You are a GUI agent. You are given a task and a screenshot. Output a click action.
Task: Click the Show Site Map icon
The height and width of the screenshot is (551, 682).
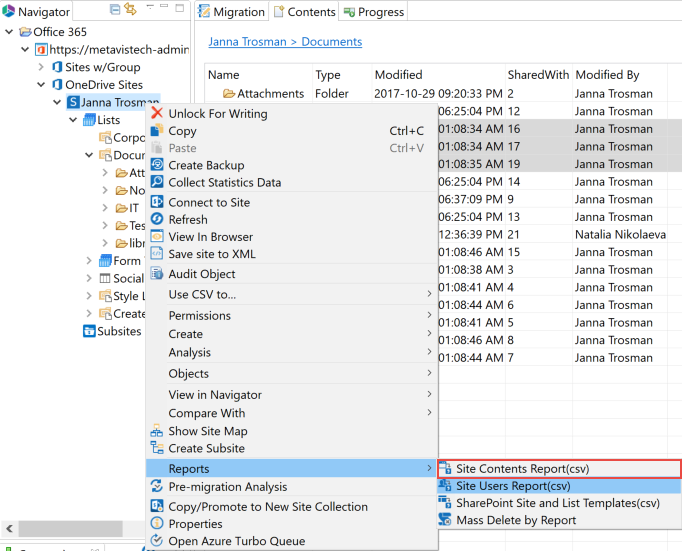[156, 431]
